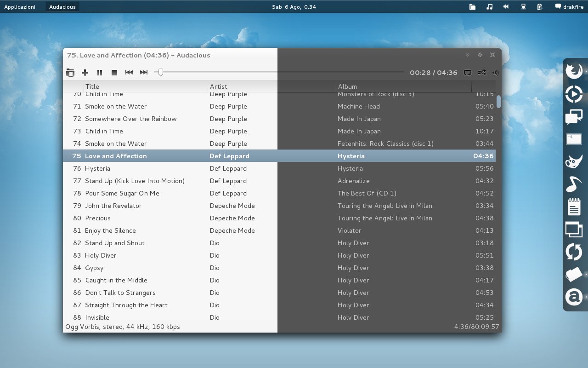Click the add files plus icon

click(x=85, y=72)
